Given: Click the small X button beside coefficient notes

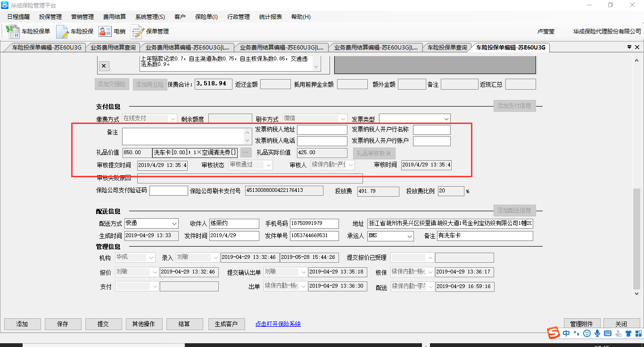Looking at the screenshot, I should pos(104,66).
